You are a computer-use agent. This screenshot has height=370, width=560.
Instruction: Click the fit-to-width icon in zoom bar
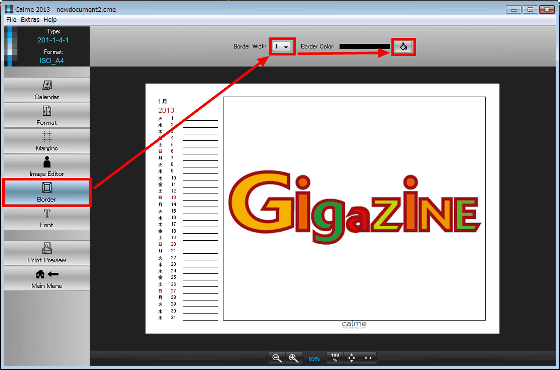tap(368, 358)
